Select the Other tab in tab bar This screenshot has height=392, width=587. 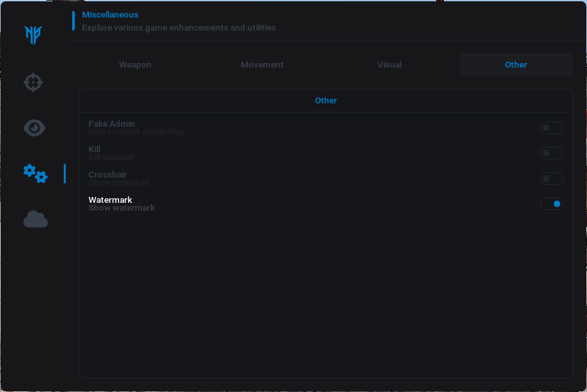516,65
